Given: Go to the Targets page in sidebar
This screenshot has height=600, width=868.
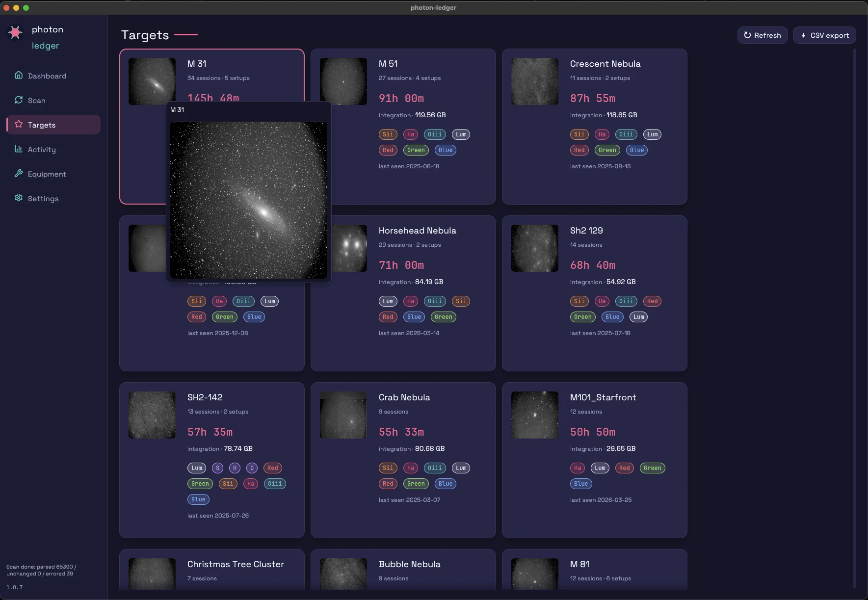Looking at the screenshot, I should coord(53,125).
